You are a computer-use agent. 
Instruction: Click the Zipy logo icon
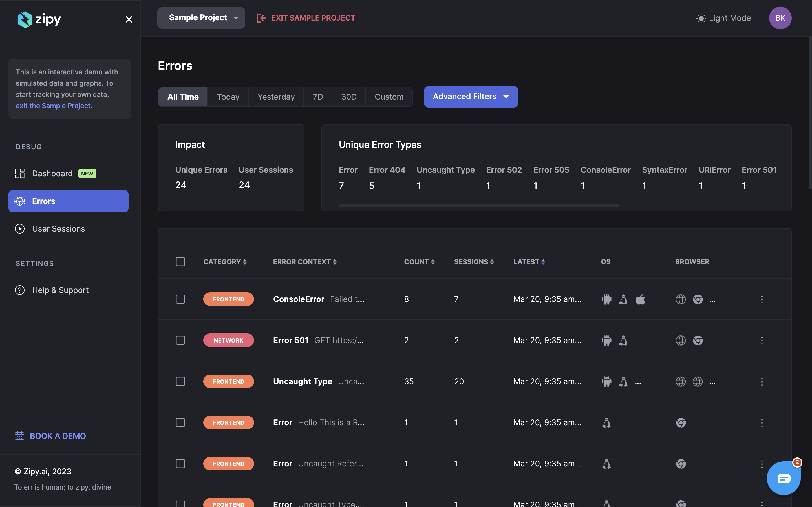pyautogui.click(x=25, y=19)
